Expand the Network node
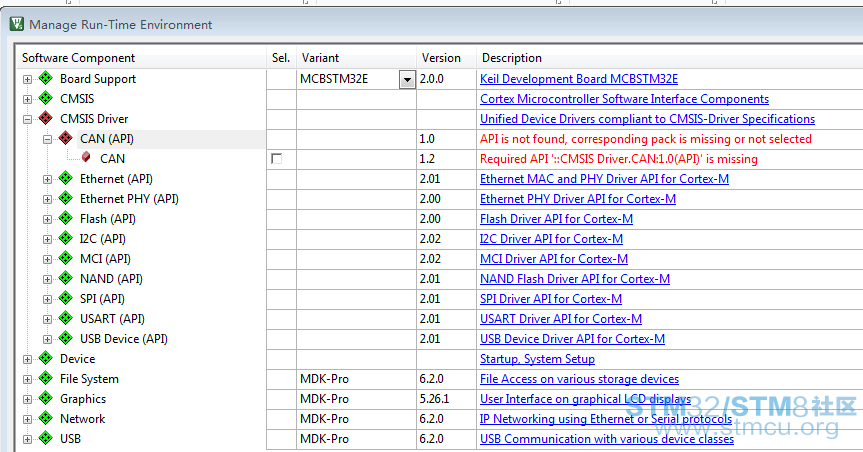Screen dimensions: 863x452 [27, 420]
